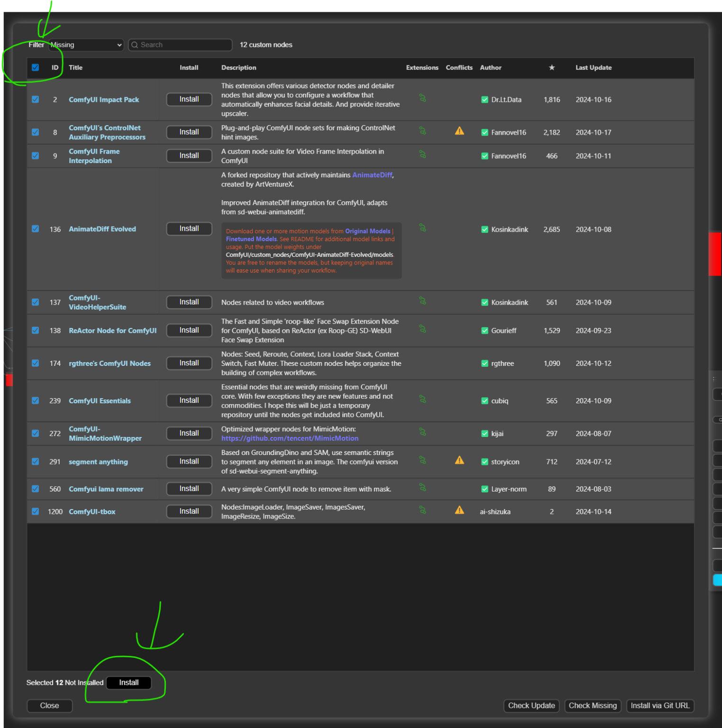Click the conflict warning icon for ControlNet Auxiliary Preprocessors

coord(459,131)
